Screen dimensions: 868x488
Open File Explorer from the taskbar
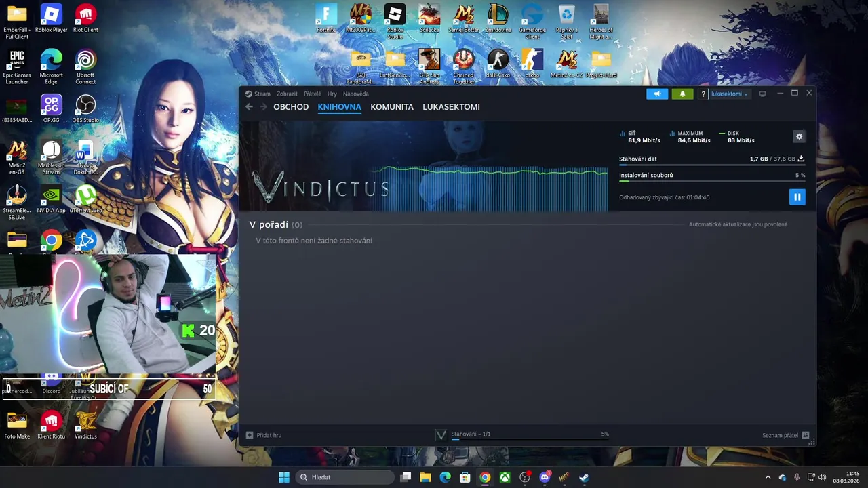click(x=425, y=477)
